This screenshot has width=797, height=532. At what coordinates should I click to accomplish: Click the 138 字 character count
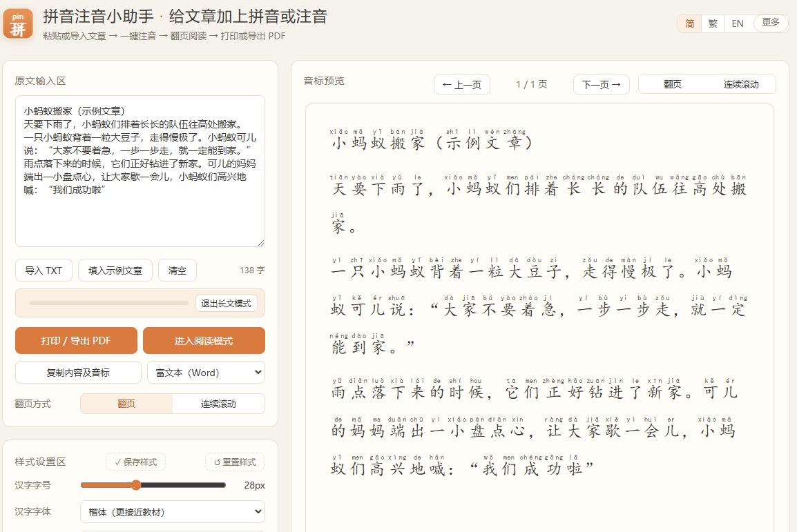(x=252, y=270)
